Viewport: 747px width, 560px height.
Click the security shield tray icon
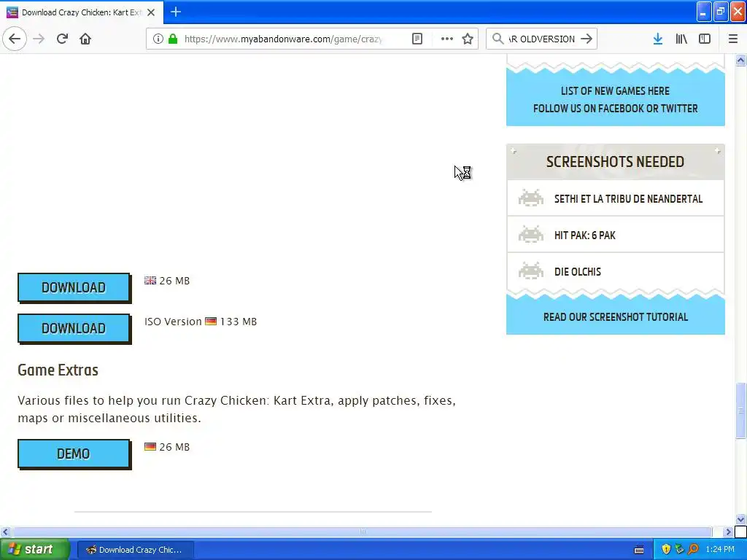pyautogui.click(x=666, y=550)
